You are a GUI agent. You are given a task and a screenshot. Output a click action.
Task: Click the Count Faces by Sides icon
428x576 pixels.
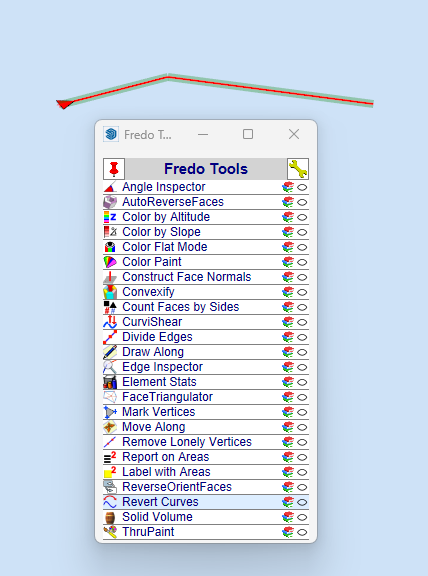point(110,307)
